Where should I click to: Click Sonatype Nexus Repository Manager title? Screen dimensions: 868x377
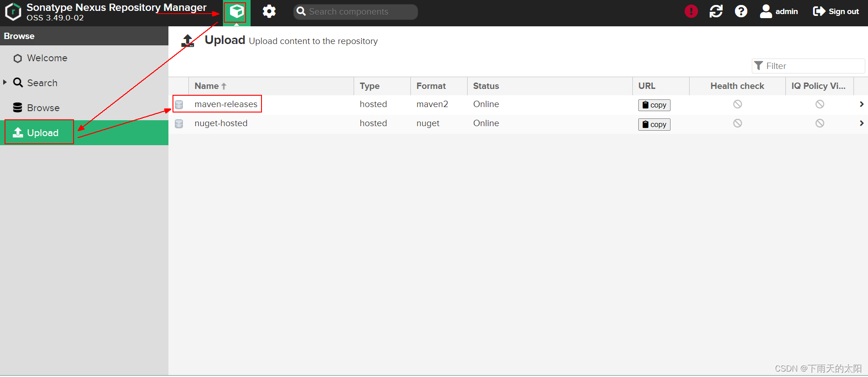coord(116,8)
